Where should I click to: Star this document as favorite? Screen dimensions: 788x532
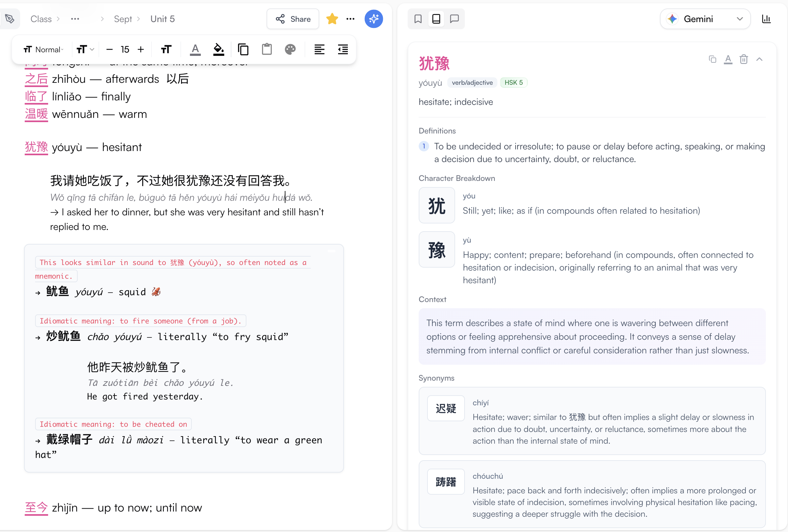[x=332, y=19]
